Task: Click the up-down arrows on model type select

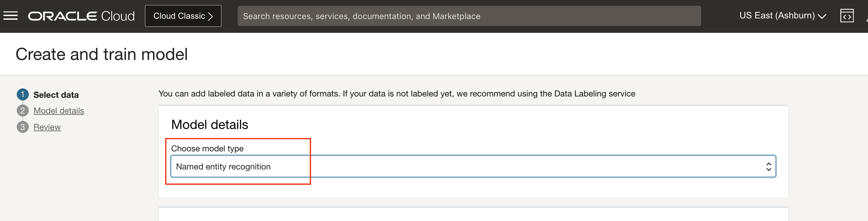Action: tap(768, 166)
